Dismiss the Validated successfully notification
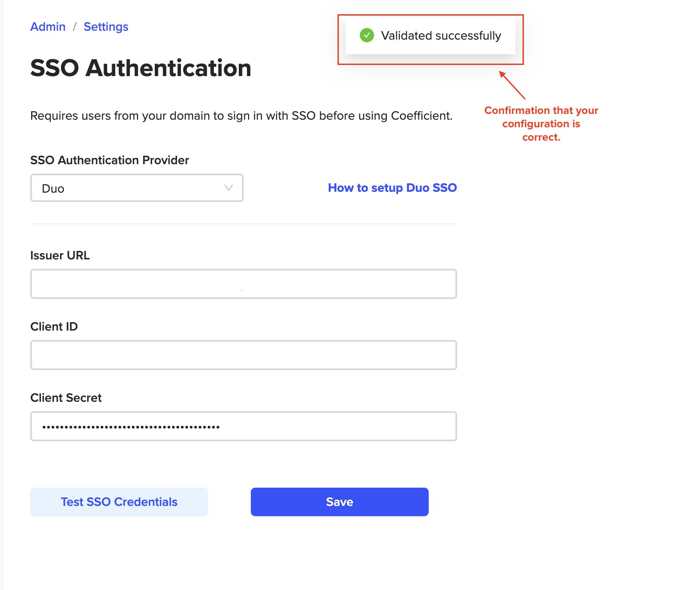 coord(430,36)
